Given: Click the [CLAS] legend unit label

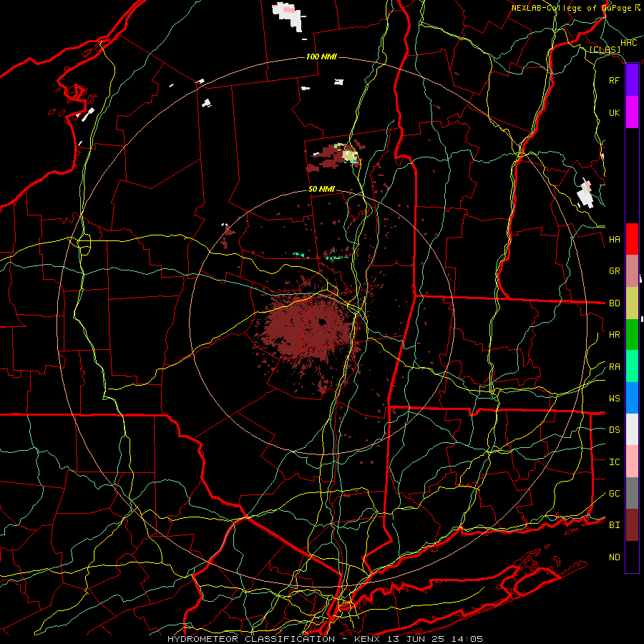Looking at the screenshot, I should (x=605, y=50).
